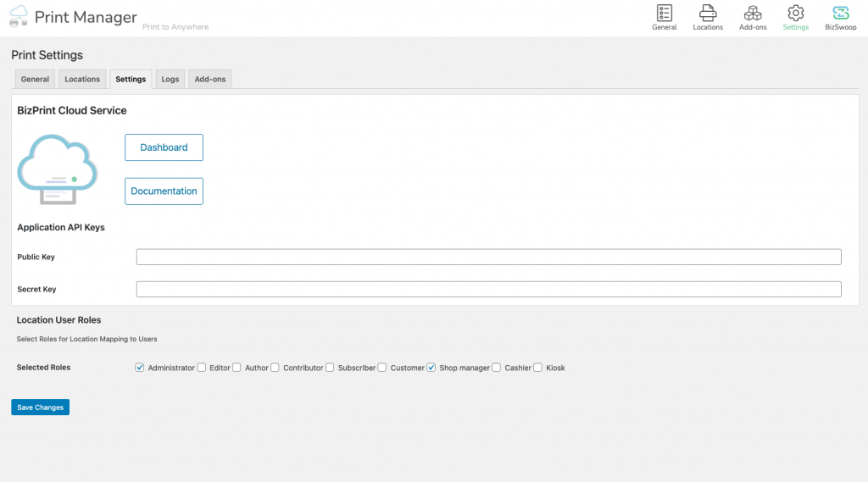Check the Customer role checkbox
Viewport: 868px width, 482px height.
click(x=382, y=368)
